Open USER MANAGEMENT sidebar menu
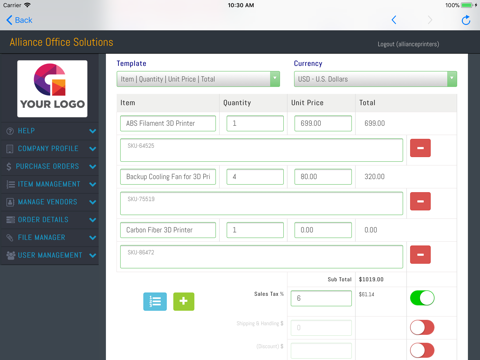480x360 pixels. 49,255
